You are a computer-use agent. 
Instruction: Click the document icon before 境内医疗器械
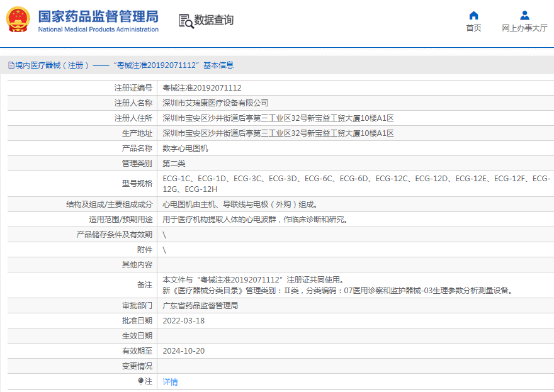point(11,65)
